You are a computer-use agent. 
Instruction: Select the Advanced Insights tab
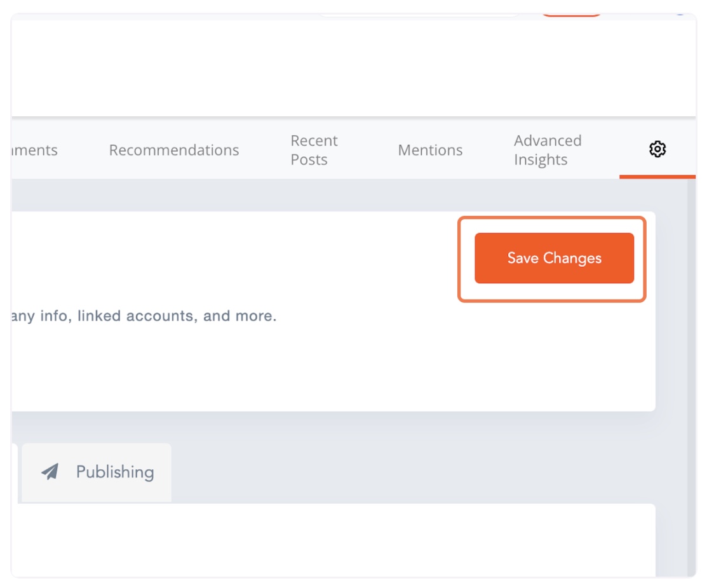tap(548, 150)
